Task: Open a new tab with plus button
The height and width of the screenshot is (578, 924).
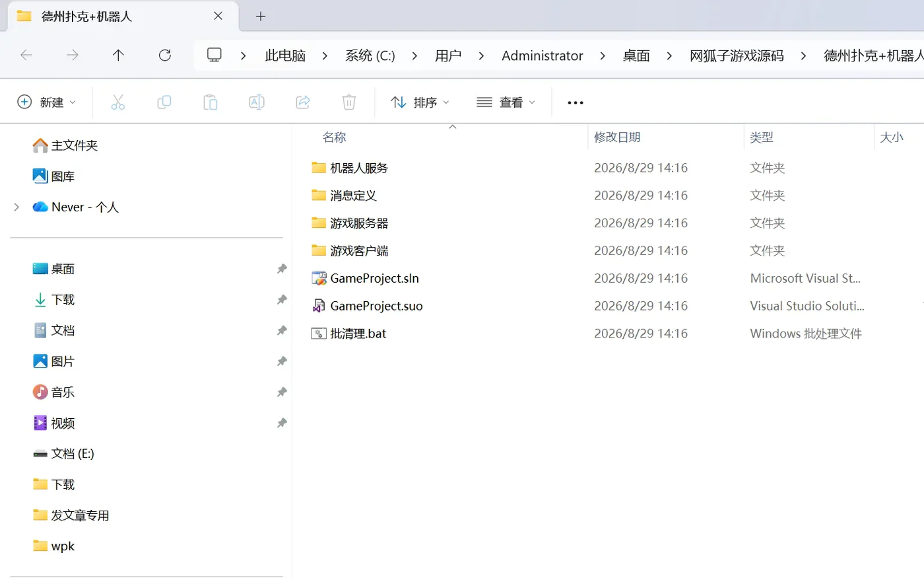Action: 261,17
